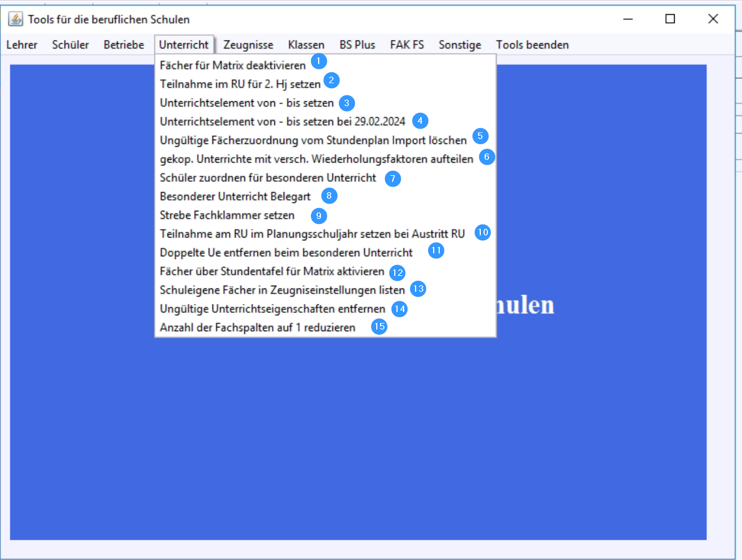Close the open Unterricht menu header

coord(184,45)
